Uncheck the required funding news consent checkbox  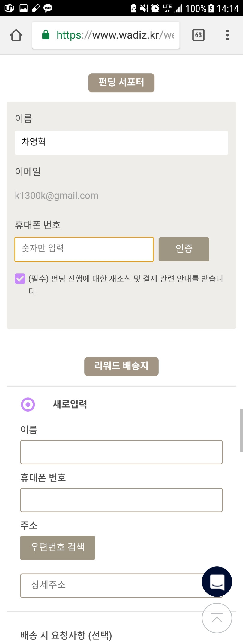click(x=20, y=279)
